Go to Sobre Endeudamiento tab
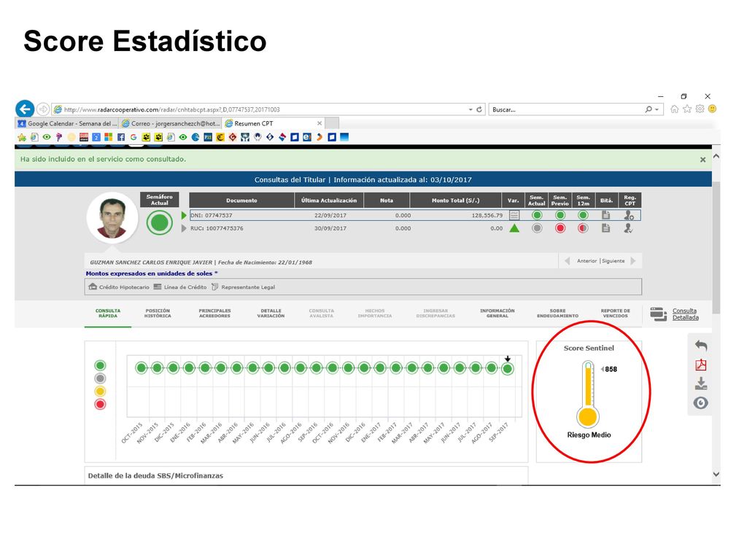The image size is (747, 560). click(558, 314)
